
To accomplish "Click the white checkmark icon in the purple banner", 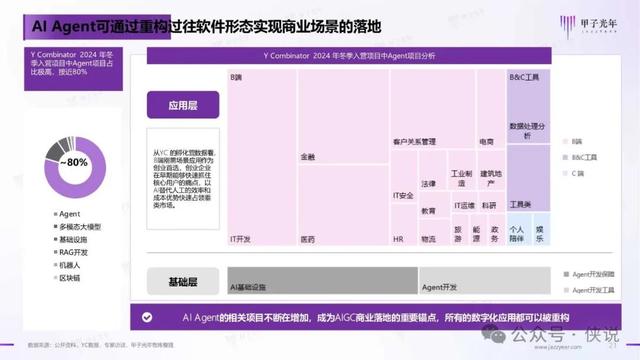I will (x=147, y=317).
